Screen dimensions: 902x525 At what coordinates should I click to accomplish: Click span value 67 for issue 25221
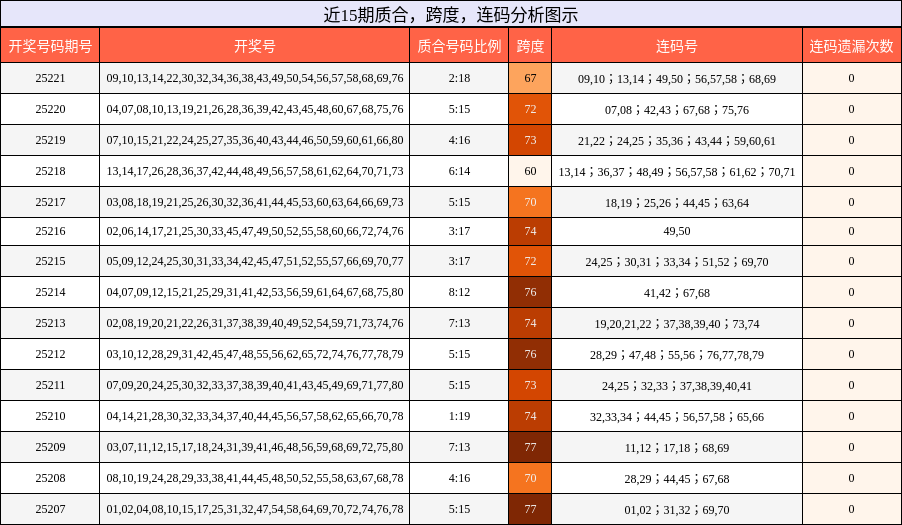point(530,78)
